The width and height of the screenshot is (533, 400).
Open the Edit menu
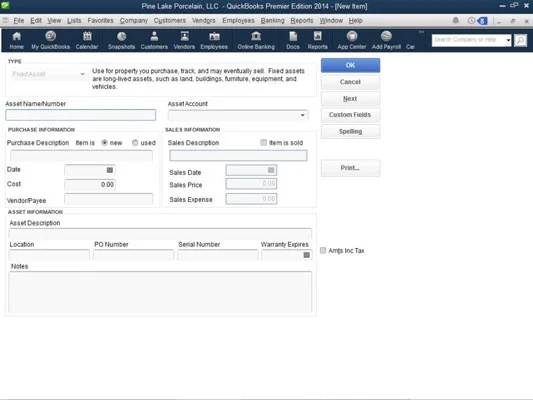tap(36, 21)
